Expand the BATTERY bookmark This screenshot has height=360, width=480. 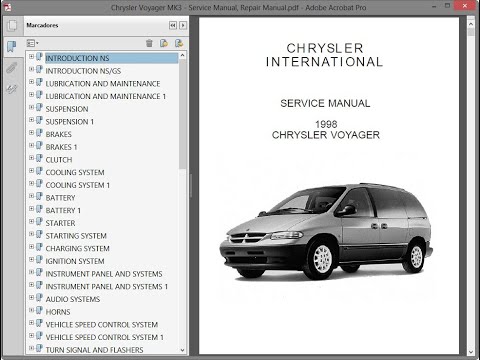point(31,196)
